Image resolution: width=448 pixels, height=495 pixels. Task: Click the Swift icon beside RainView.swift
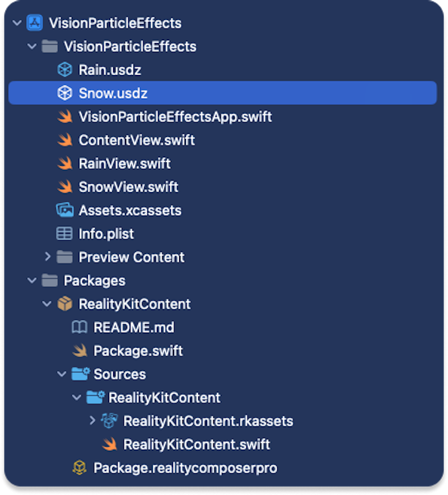(x=63, y=164)
